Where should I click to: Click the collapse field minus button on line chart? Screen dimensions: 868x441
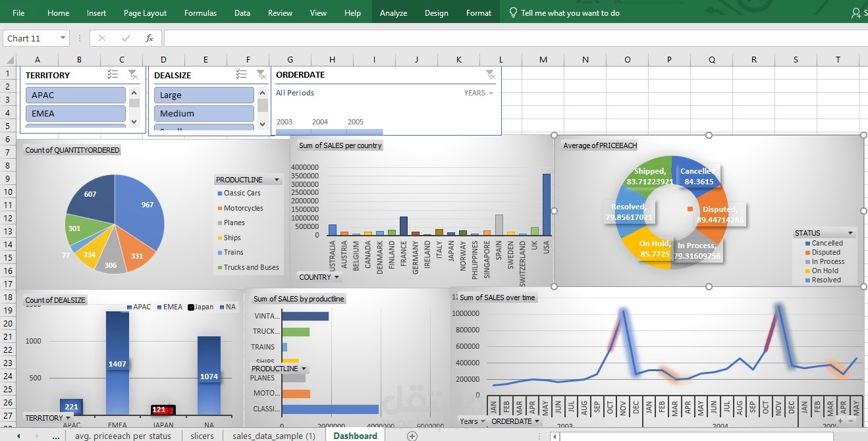coord(850,421)
